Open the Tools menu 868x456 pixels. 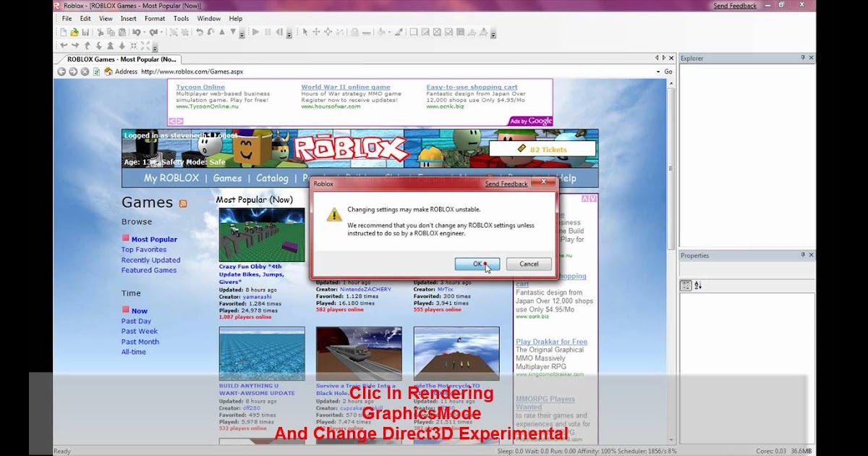pos(181,19)
